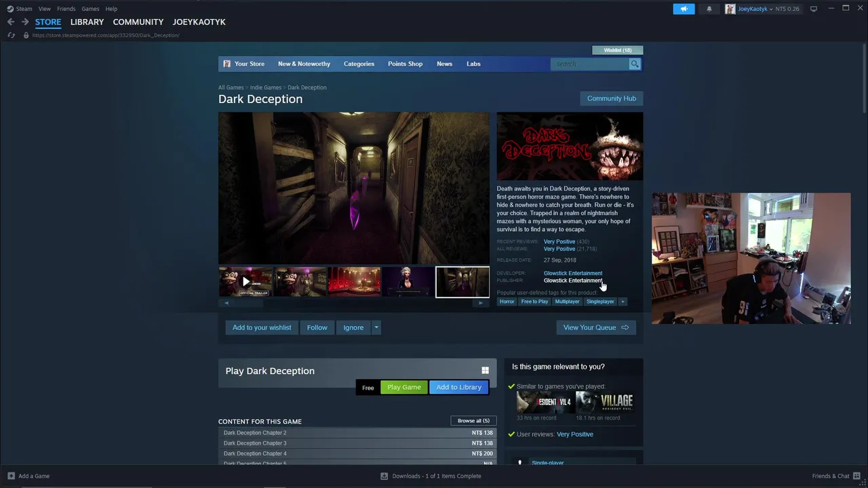Reload the store page
Viewport: 868px width, 488px height.
click(x=11, y=35)
